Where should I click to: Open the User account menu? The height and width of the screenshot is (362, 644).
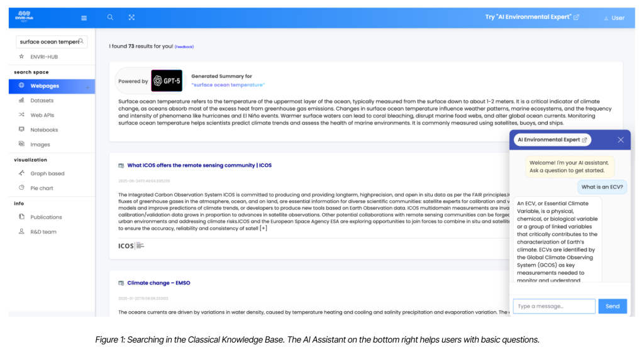(614, 18)
